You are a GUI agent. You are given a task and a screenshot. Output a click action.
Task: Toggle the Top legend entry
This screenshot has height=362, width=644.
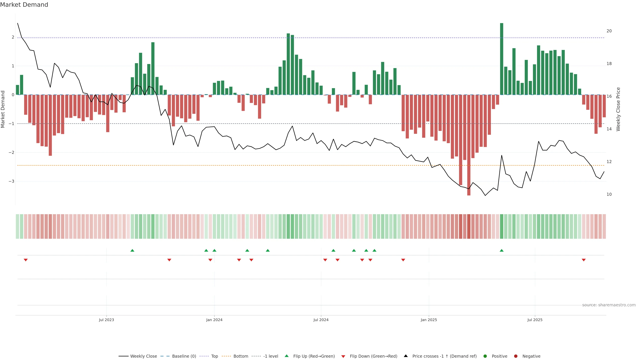[214, 356]
